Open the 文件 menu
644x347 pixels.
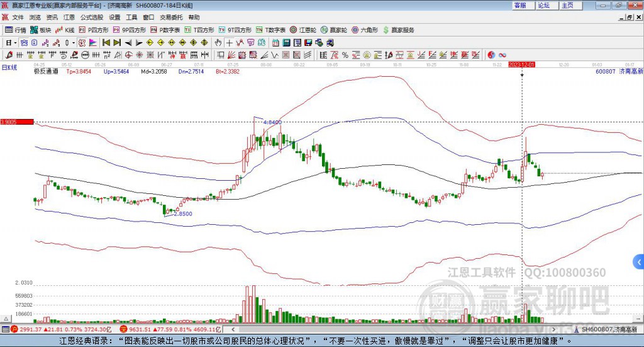click(18, 17)
